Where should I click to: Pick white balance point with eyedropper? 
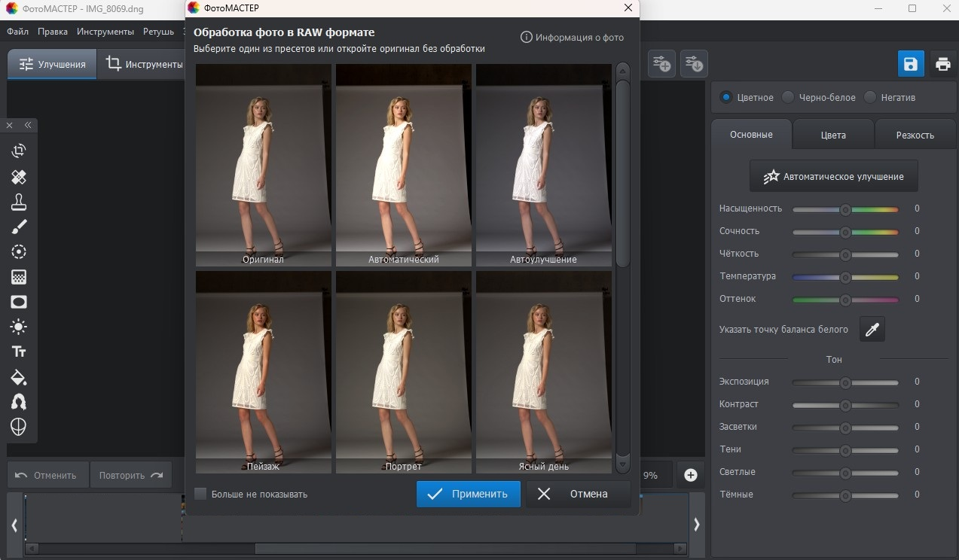click(872, 329)
